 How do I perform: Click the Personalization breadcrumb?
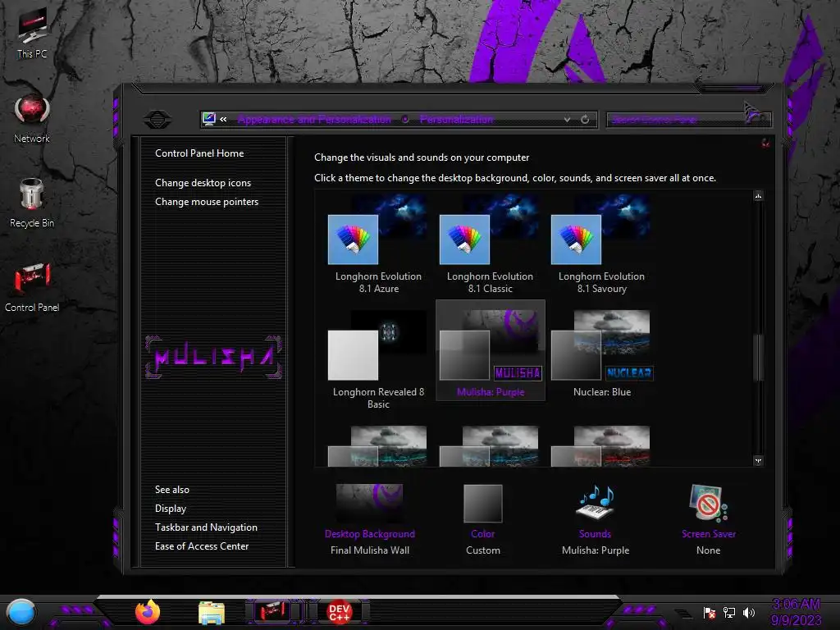pyautogui.click(x=456, y=120)
